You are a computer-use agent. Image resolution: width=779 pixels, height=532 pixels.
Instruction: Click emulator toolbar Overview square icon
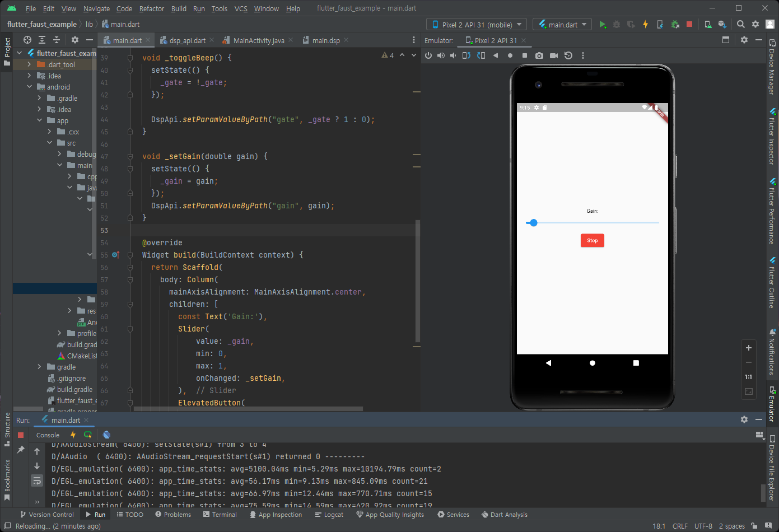(525, 55)
